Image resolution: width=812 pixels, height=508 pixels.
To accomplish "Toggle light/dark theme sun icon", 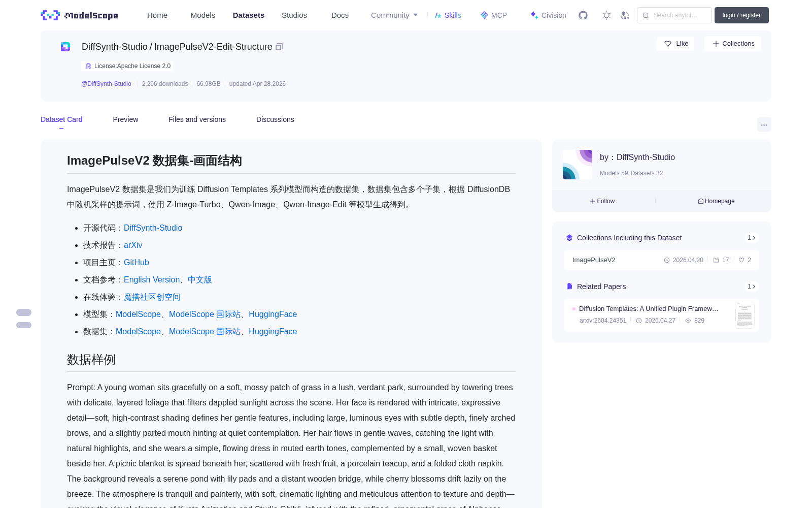I will 606,15.
